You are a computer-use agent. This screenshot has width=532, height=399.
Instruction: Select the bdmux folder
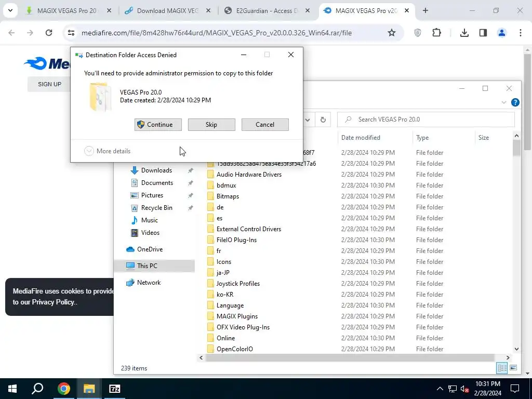click(227, 185)
